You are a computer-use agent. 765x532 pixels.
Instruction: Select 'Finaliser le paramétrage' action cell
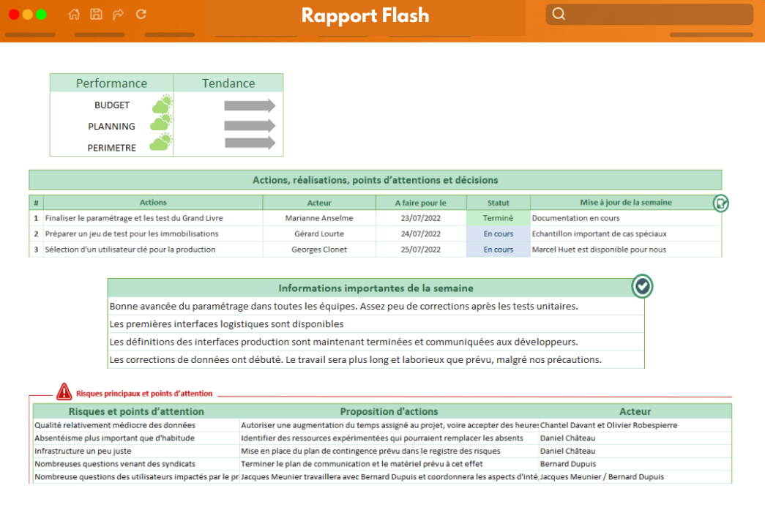point(153,218)
